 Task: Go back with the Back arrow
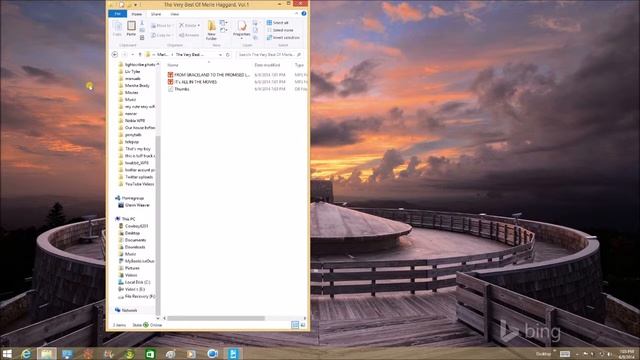pos(115,54)
